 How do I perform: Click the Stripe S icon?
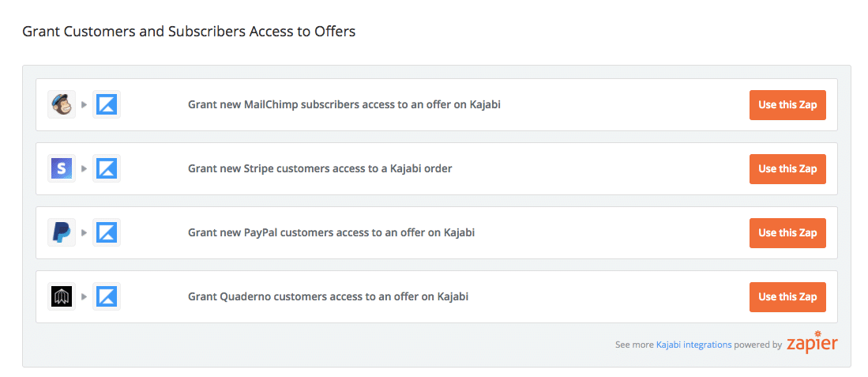[62, 168]
